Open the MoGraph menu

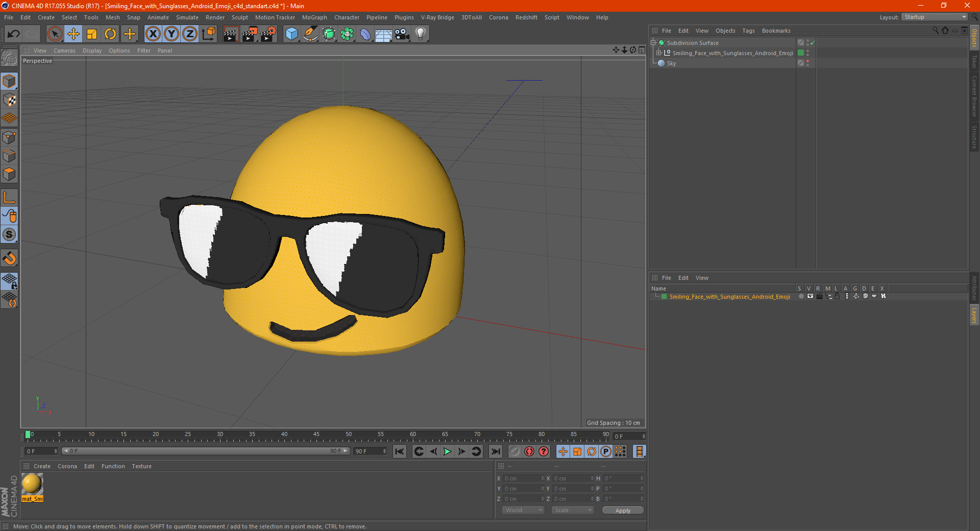point(314,17)
